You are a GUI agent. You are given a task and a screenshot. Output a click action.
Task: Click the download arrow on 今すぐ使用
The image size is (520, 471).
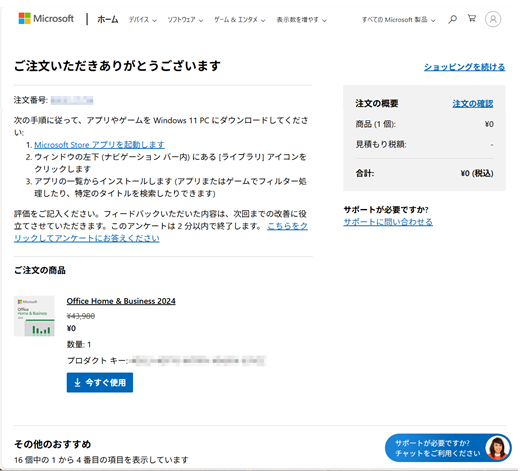click(77, 382)
